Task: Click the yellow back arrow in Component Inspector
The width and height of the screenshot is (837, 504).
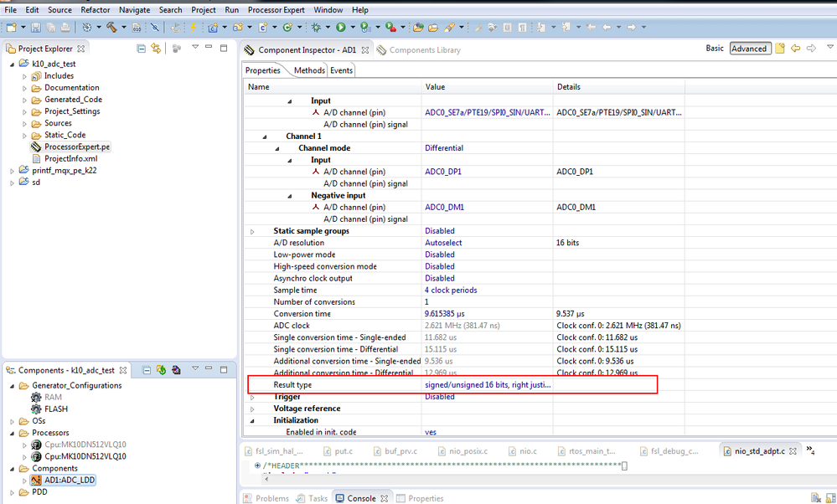Action: point(795,49)
